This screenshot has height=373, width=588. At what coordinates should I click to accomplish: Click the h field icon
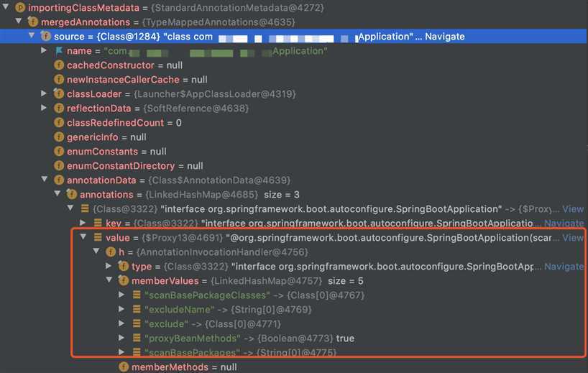[x=111, y=252]
